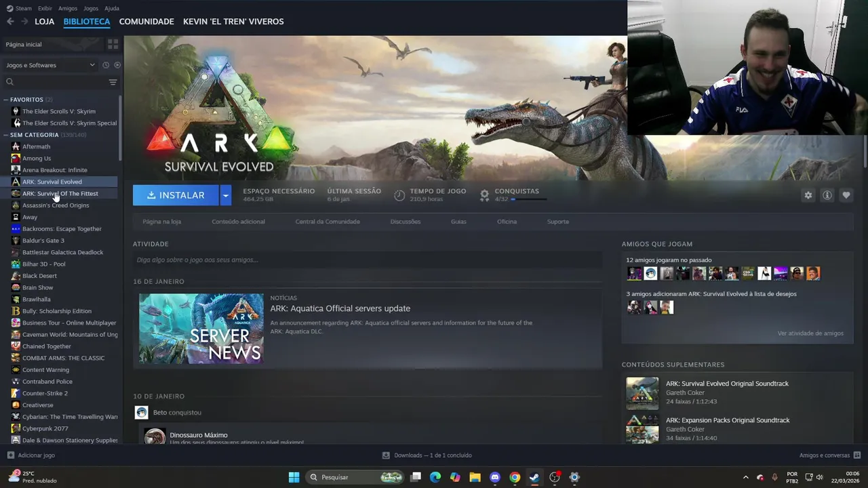868x488 pixels.
Task: Open the install options dropdown arrow
Action: [x=226, y=195]
